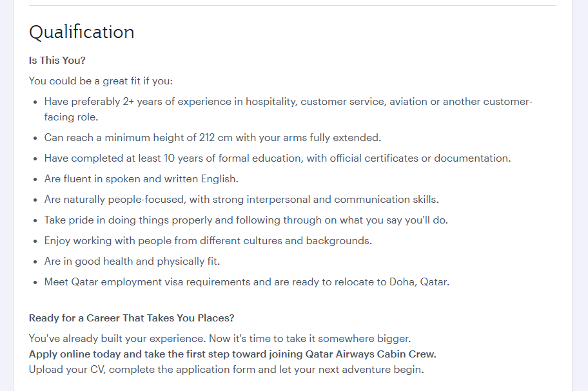Image resolution: width=588 pixels, height=391 pixels.
Task: Click the people-focused interpersonal skills bullet
Action: [x=242, y=199]
